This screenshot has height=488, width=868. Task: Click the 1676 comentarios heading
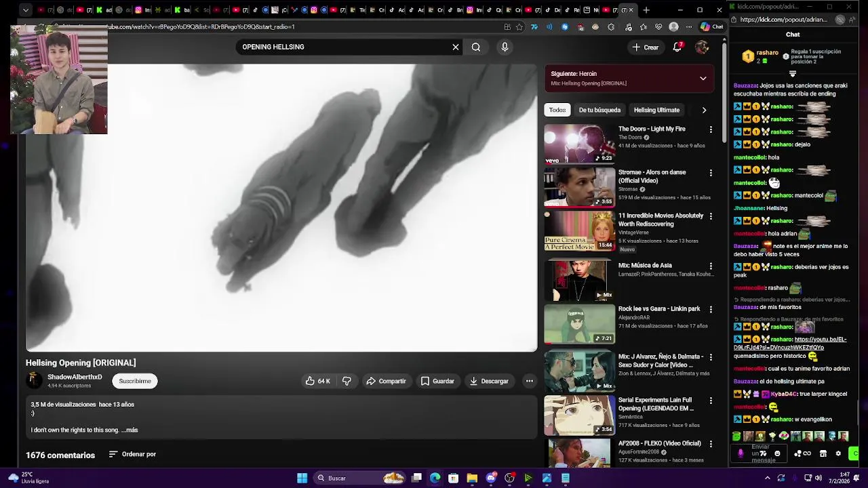(x=60, y=455)
